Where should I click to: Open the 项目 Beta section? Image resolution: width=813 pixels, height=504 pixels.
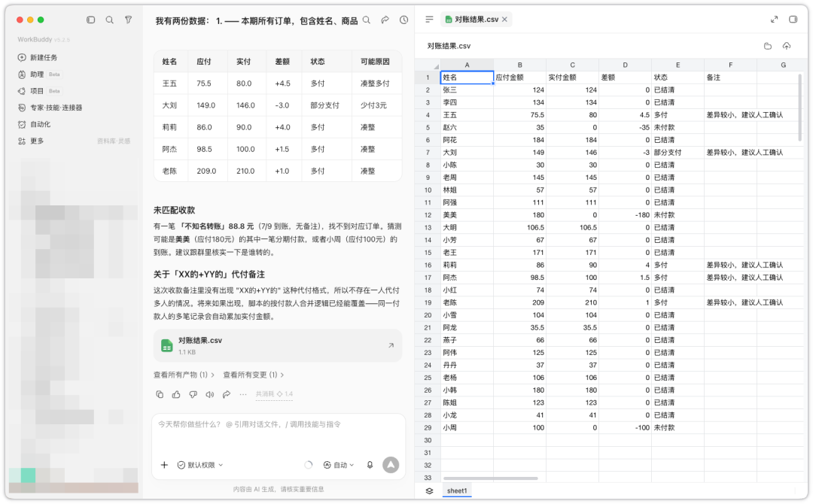39,91
